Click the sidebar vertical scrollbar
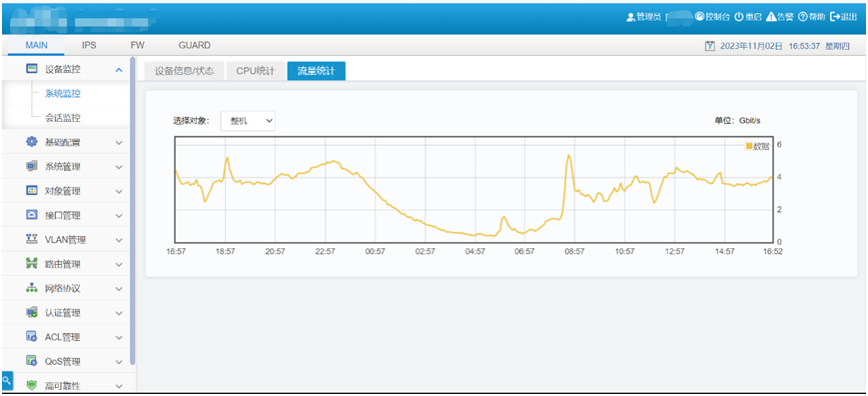868x396 pixels. click(132, 210)
